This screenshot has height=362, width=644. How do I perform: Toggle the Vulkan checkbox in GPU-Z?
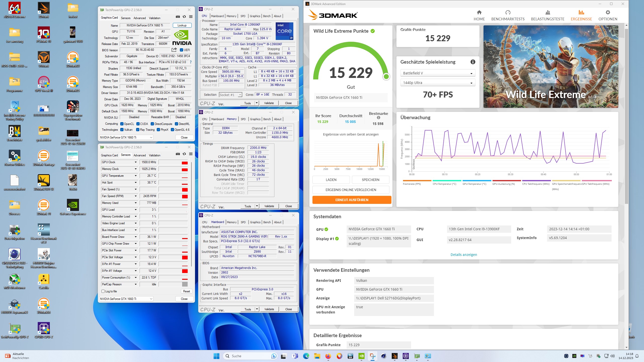point(122,130)
